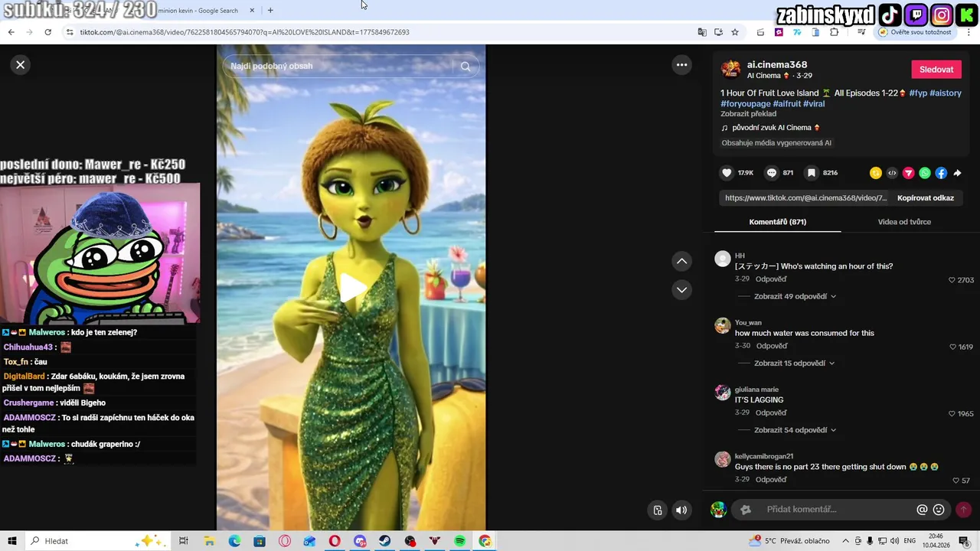Click the browser address bar URL
980x551 pixels.
coord(245,32)
